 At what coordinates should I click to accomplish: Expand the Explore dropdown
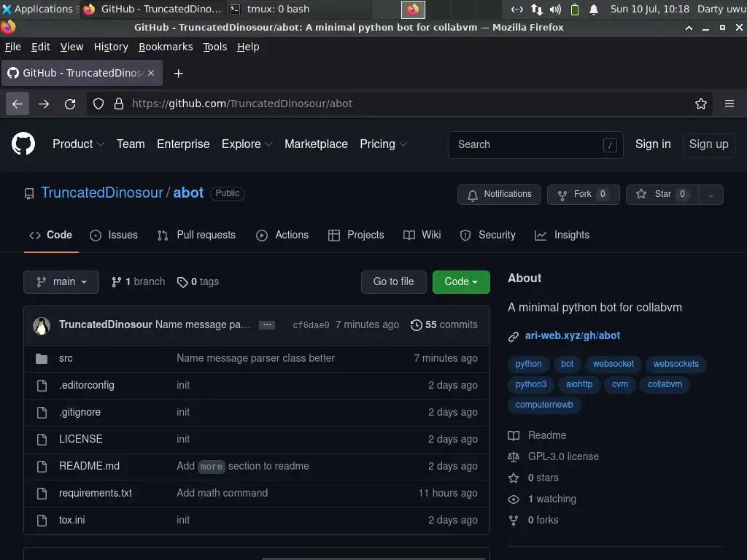click(x=247, y=144)
